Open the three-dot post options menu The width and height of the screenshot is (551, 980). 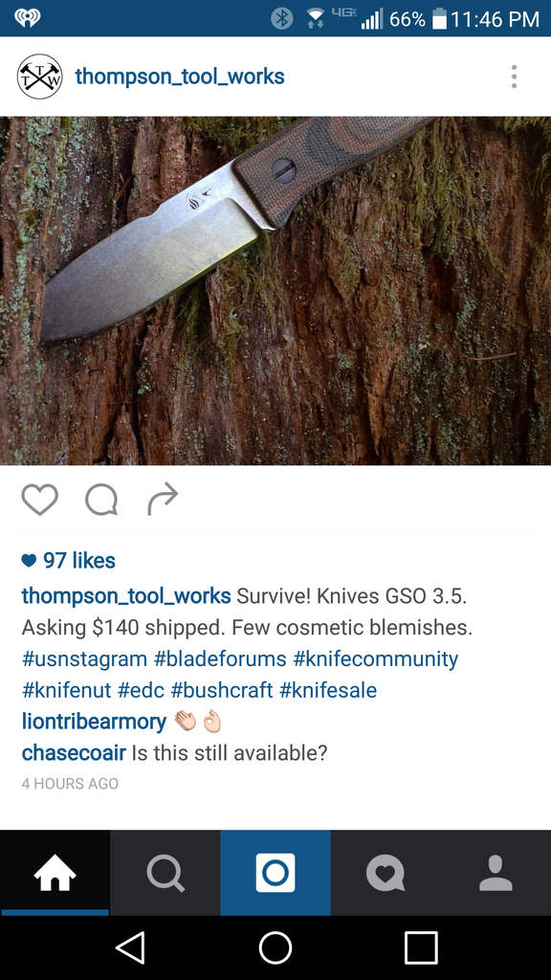[x=514, y=77]
